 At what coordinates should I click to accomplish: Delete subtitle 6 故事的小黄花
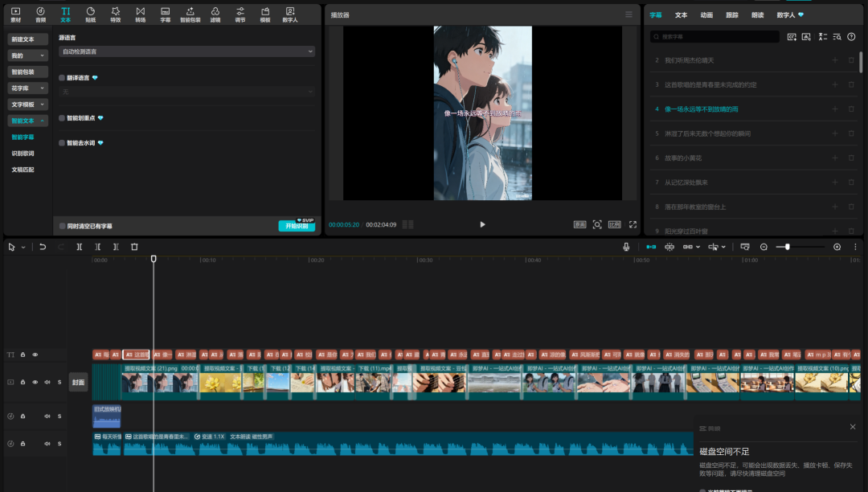(x=851, y=158)
